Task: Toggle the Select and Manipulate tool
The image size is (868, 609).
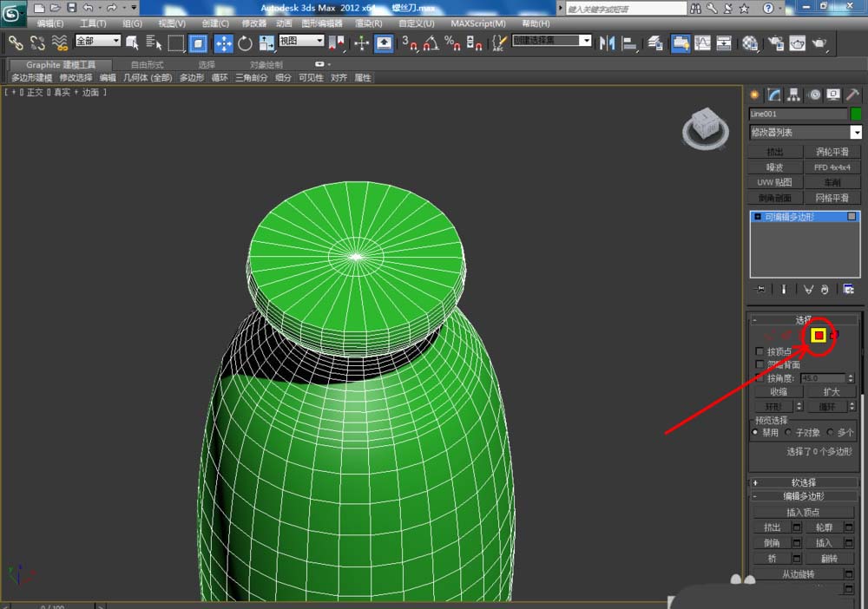Action: tap(361, 43)
